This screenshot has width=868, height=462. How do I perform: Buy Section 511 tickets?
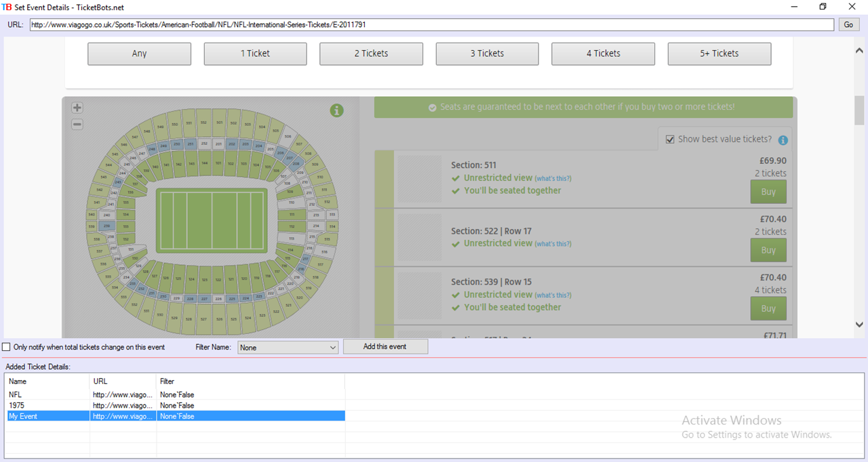768,192
